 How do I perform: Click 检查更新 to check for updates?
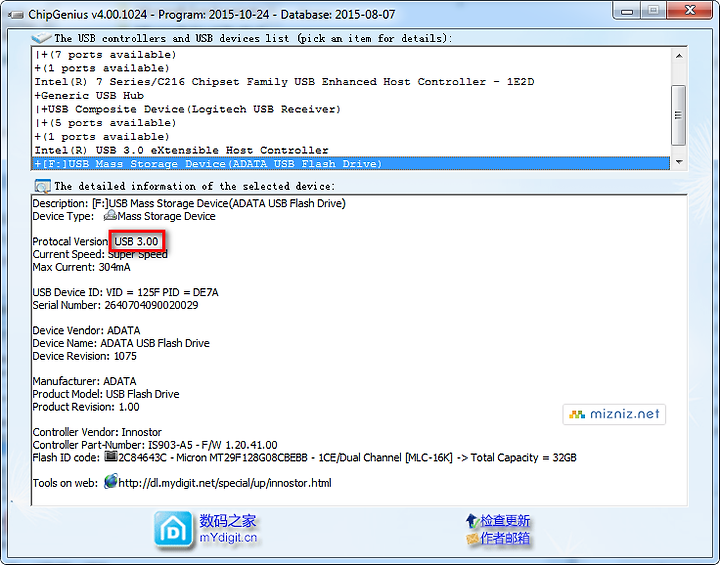[505, 520]
